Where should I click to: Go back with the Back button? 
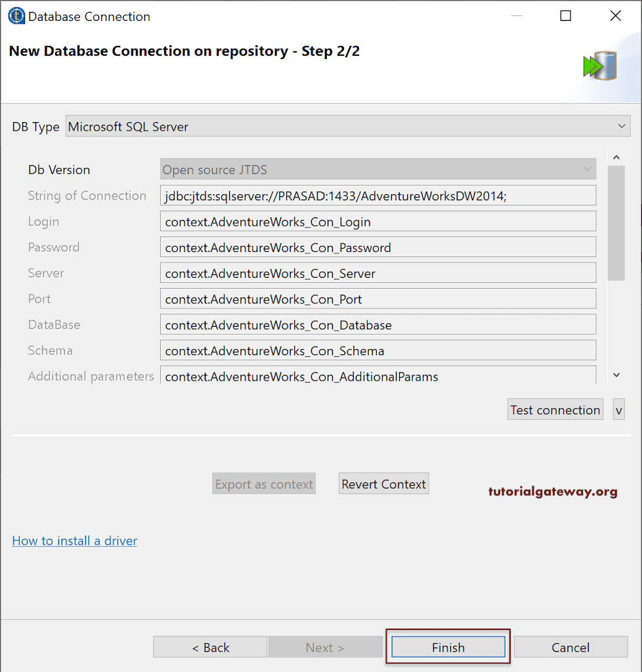pos(210,647)
